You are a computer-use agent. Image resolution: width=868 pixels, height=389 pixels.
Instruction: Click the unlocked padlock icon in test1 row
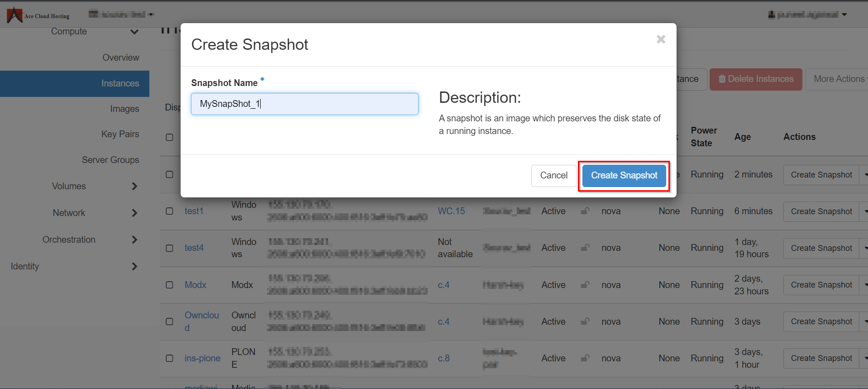[585, 211]
